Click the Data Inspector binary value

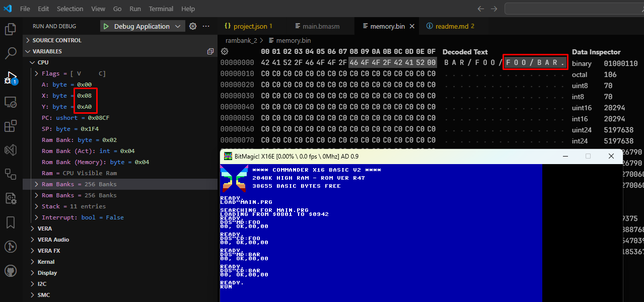tap(621, 63)
